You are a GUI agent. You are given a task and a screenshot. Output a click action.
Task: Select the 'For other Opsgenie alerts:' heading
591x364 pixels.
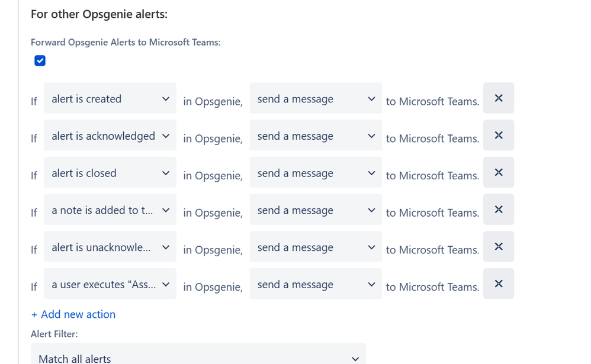point(99,14)
